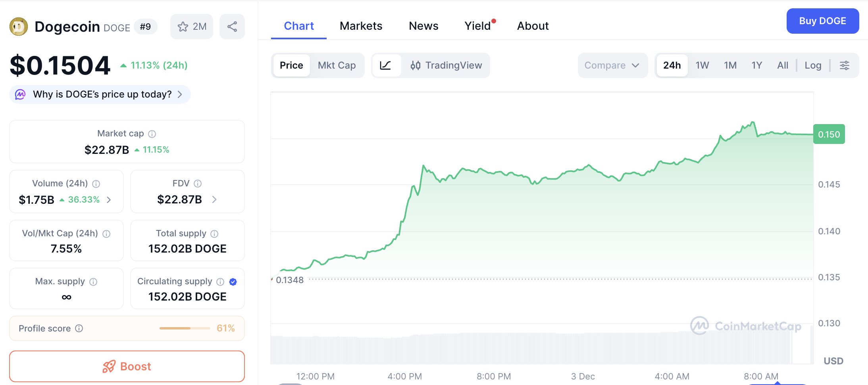Switch chart to Mkt Cap view
This screenshot has width=868, height=385.
tap(337, 65)
